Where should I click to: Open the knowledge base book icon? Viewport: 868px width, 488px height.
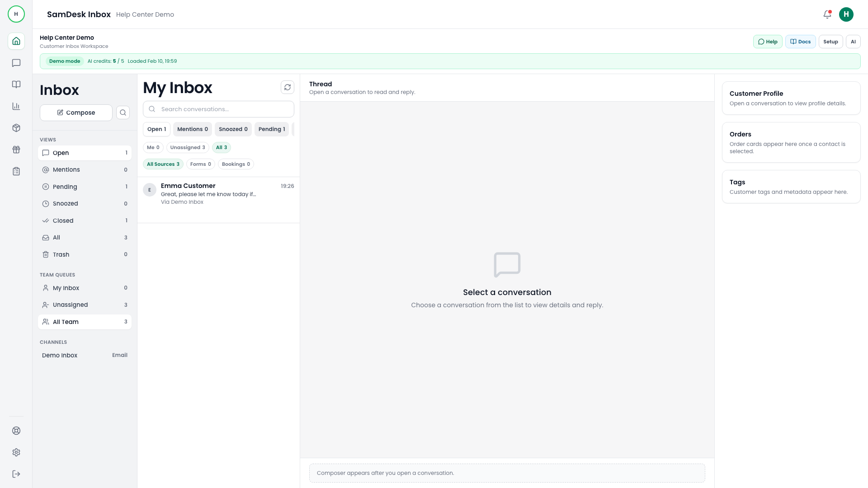pos(16,84)
